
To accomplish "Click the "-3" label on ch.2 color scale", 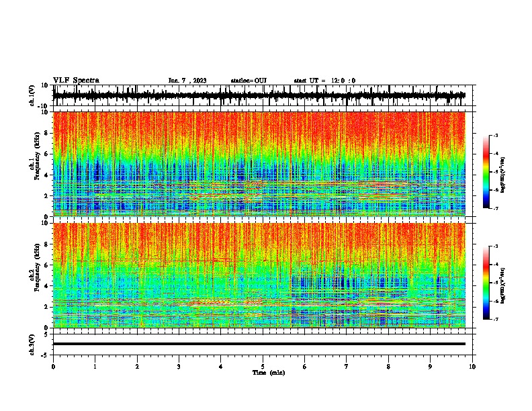I will click(x=496, y=246).
